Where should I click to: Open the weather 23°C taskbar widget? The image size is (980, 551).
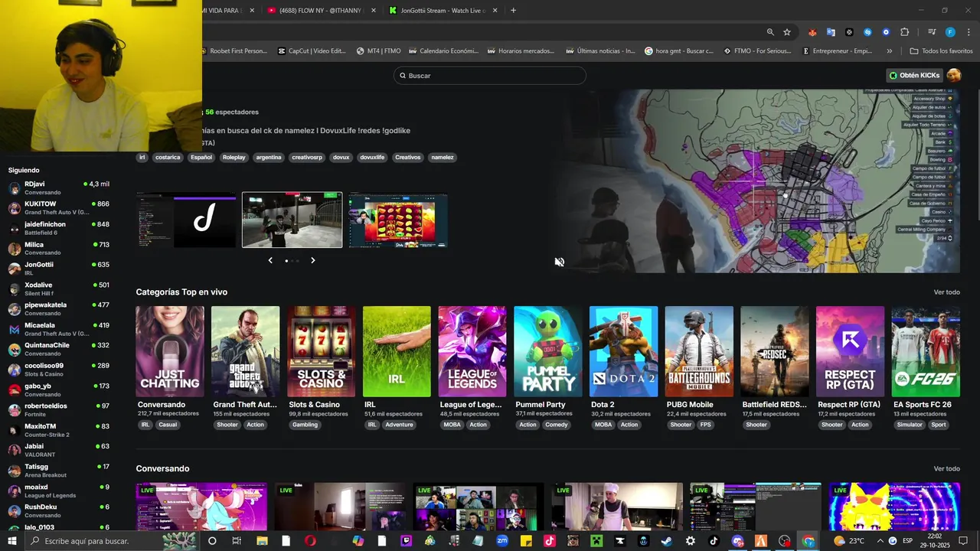pyautogui.click(x=849, y=541)
